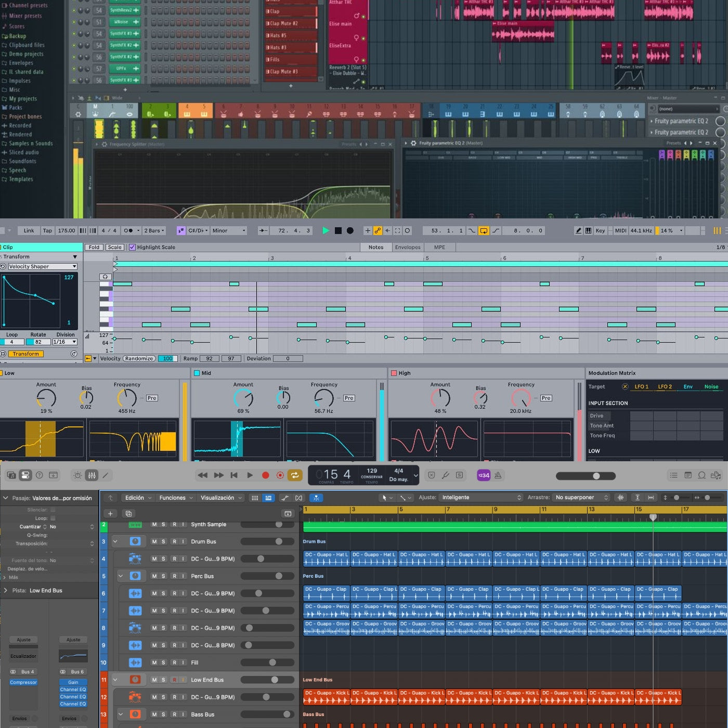Open the Ajuste 'Inteligente' dropdown in Logic
This screenshot has height=728, width=728.
pyautogui.click(x=479, y=497)
